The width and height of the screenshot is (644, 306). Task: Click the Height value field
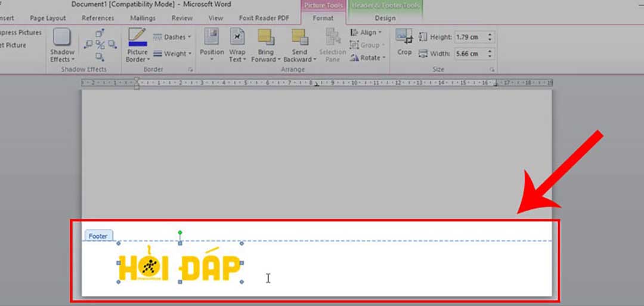pyautogui.click(x=470, y=37)
